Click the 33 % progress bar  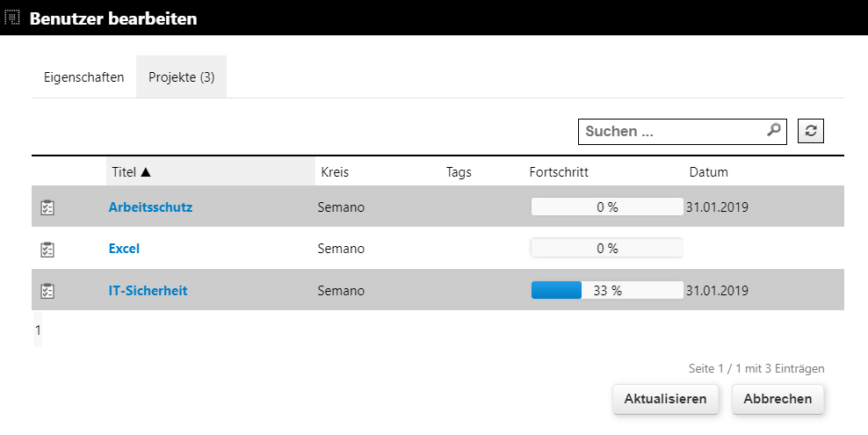(x=606, y=291)
